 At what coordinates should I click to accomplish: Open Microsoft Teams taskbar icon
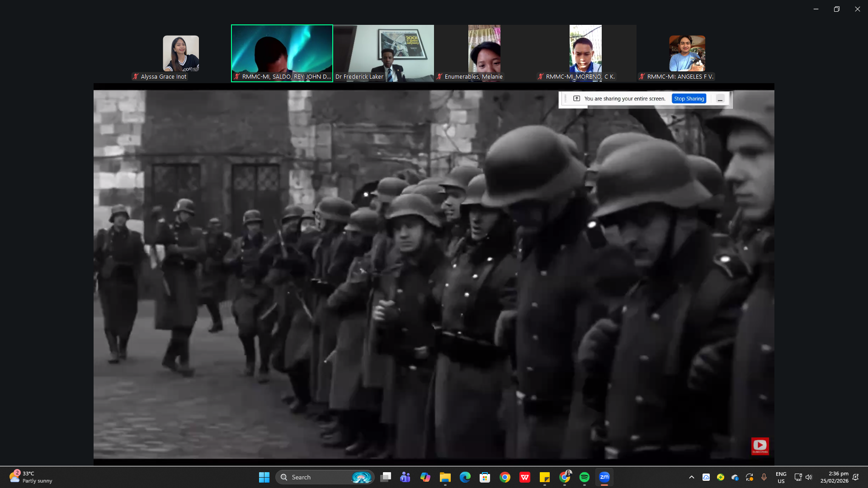pos(405,477)
